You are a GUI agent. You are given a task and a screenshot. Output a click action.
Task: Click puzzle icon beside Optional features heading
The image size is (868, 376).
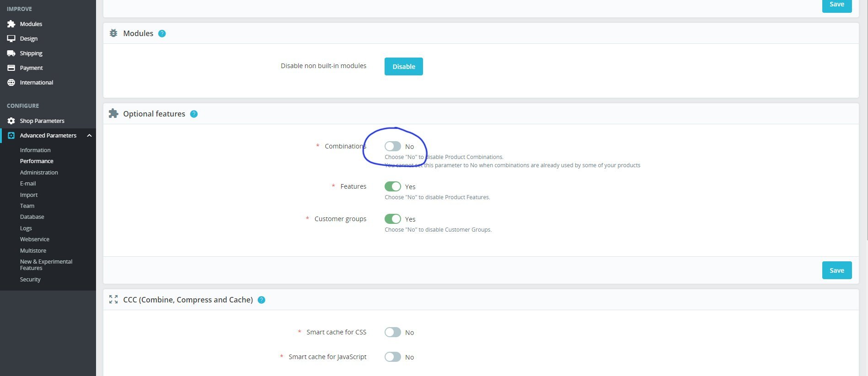[113, 113]
